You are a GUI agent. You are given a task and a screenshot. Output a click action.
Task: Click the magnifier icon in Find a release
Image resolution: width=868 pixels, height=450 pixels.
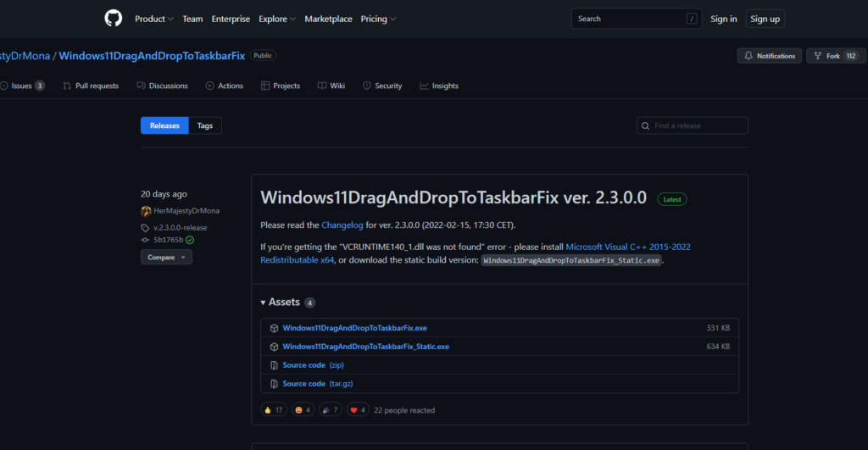click(645, 126)
